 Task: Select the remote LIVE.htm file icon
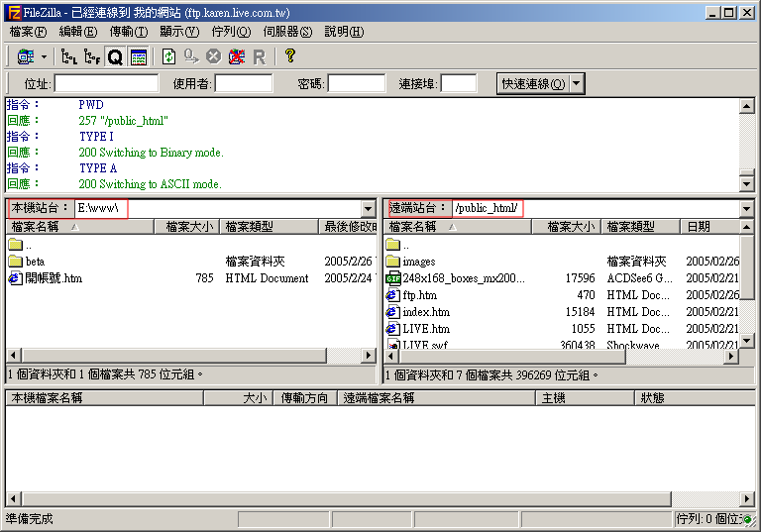coord(392,329)
